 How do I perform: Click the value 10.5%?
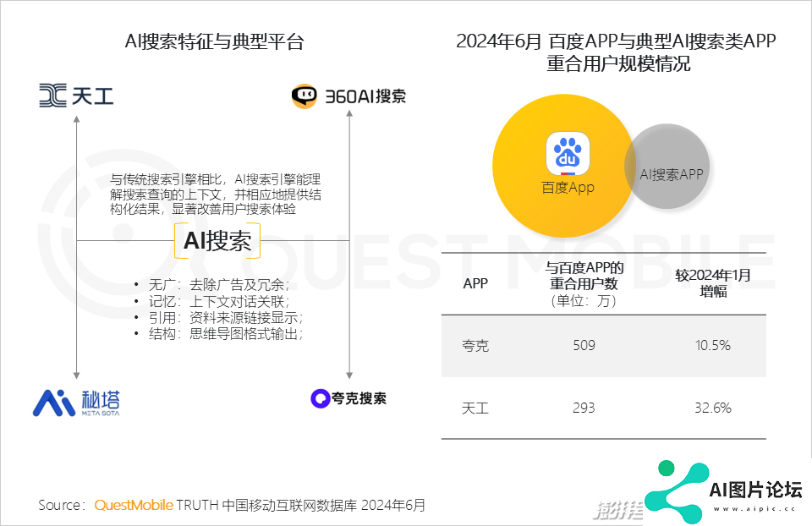[713, 345]
